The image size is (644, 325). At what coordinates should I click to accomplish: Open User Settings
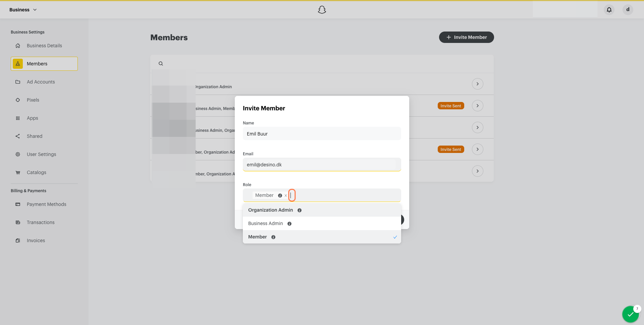(44, 154)
